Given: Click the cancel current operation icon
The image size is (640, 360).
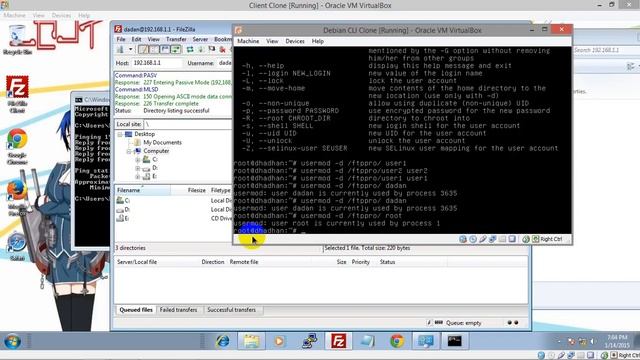Looking at the screenshot, I should point(211,50).
